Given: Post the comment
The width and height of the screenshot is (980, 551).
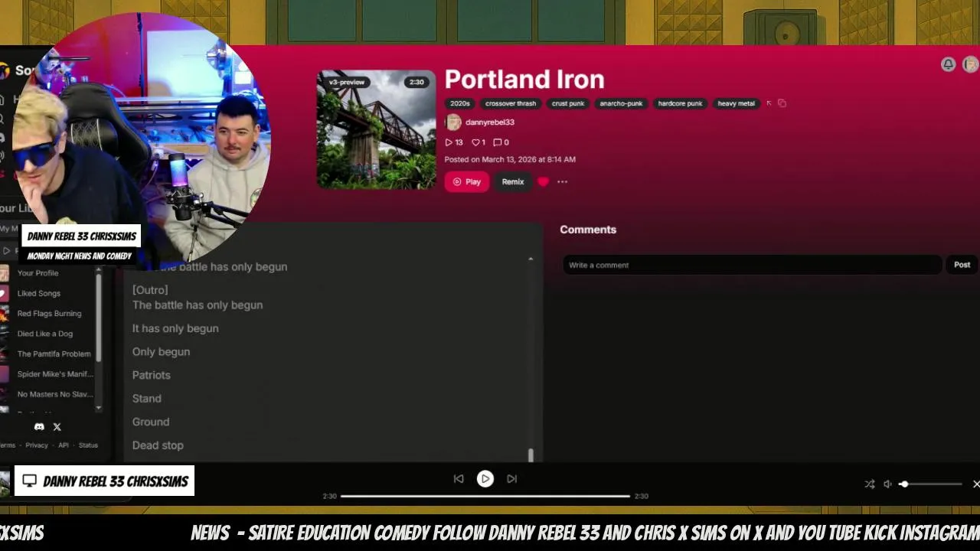Looking at the screenshot, I should coord(962,265).
